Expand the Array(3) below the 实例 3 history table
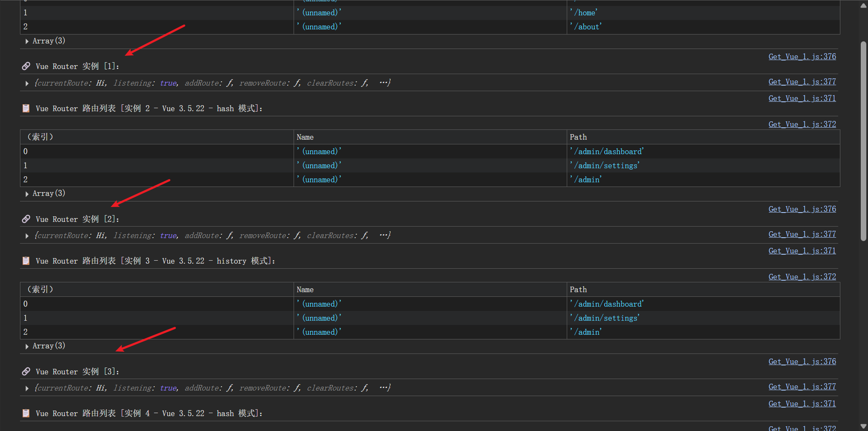 point(27,346)
